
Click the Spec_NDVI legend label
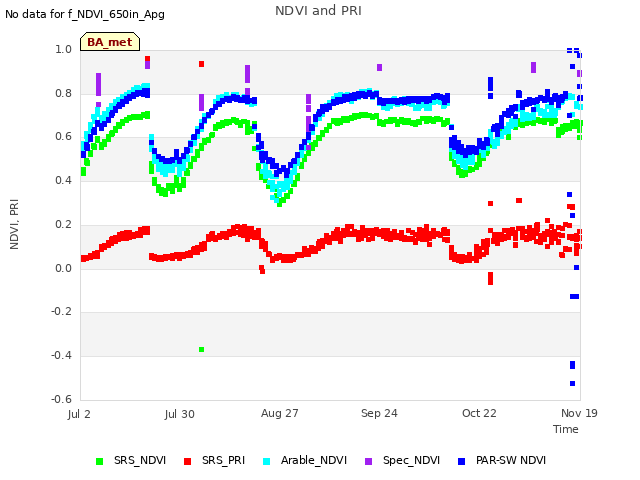click(x=411, y=460)
